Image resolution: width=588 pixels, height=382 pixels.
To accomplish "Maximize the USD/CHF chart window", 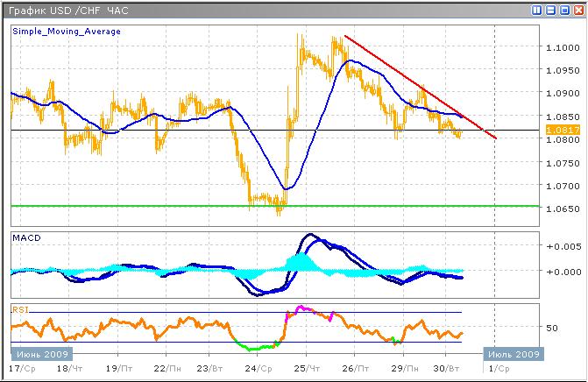I will tap(563, 10).
